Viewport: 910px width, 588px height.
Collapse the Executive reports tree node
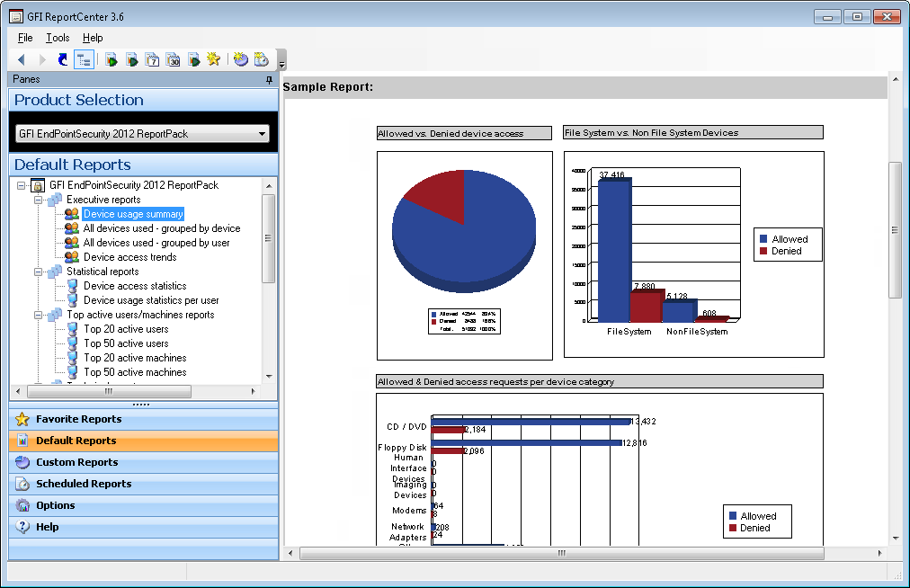click(x=39, y=200)
